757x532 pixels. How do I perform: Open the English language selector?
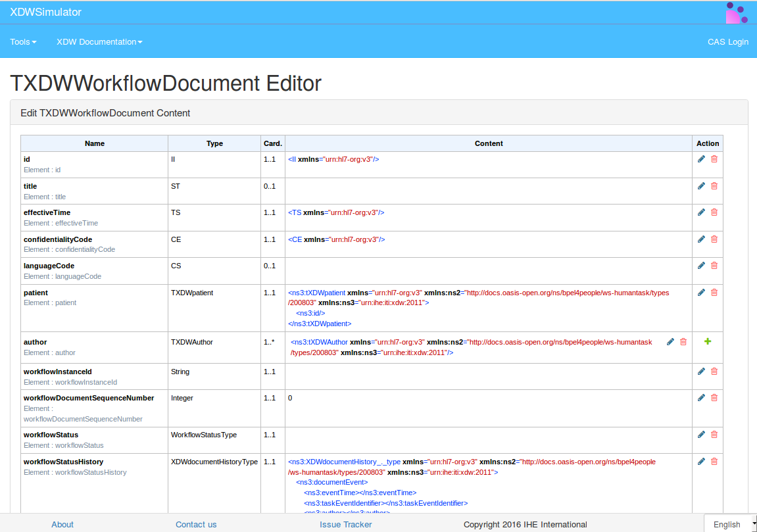pyautogui.click(x=730, y=524)
